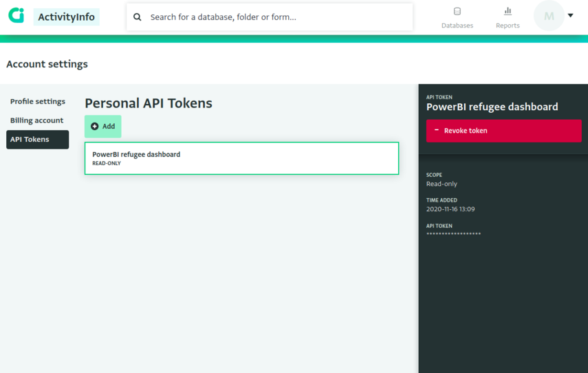Click the Account settings heading
Viewport: 588px width, 373px height.
[47, 64]
